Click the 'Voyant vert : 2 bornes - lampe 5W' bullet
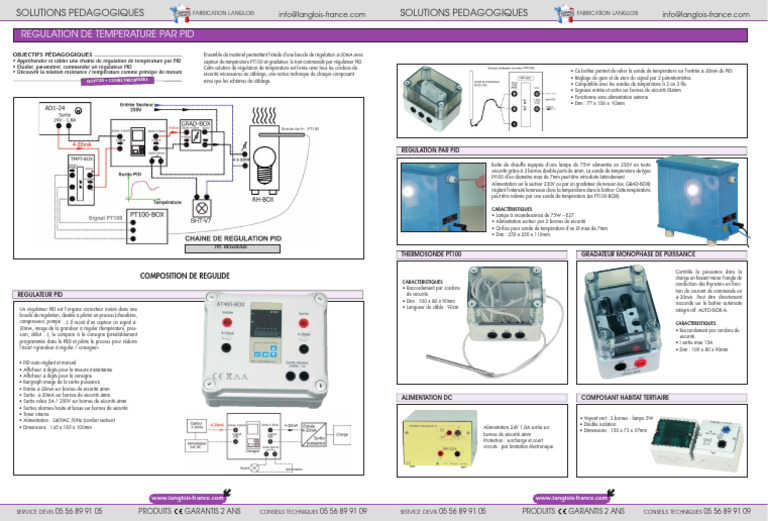768x521 pixels. coord(618,418)
